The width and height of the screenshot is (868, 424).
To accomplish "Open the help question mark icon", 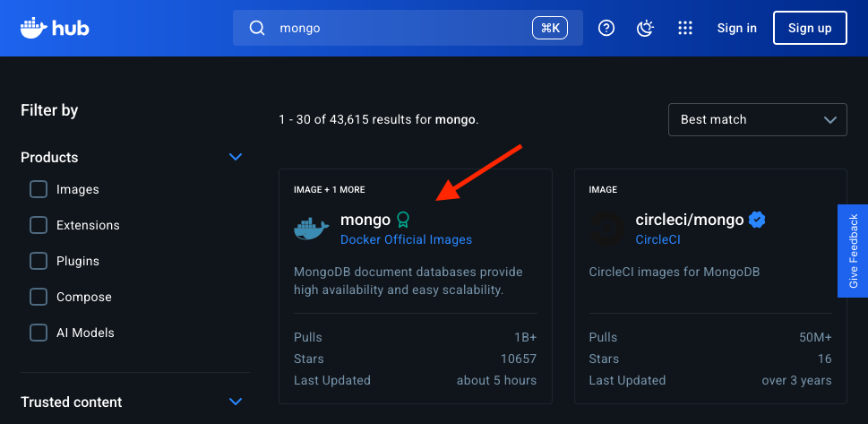I will [x=606, y=28].
